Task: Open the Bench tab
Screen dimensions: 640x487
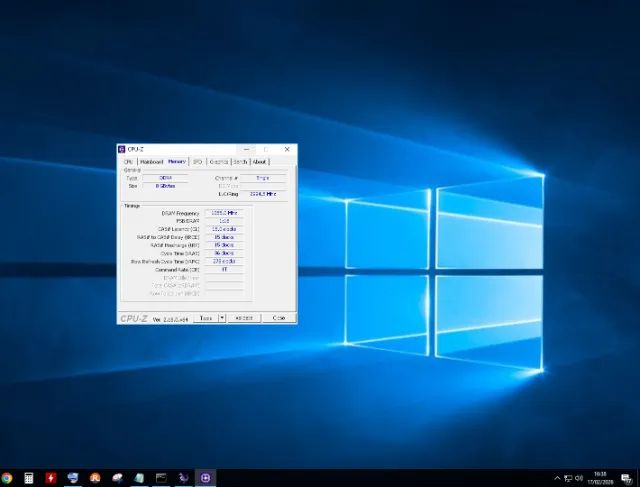Action: [241, 162]
